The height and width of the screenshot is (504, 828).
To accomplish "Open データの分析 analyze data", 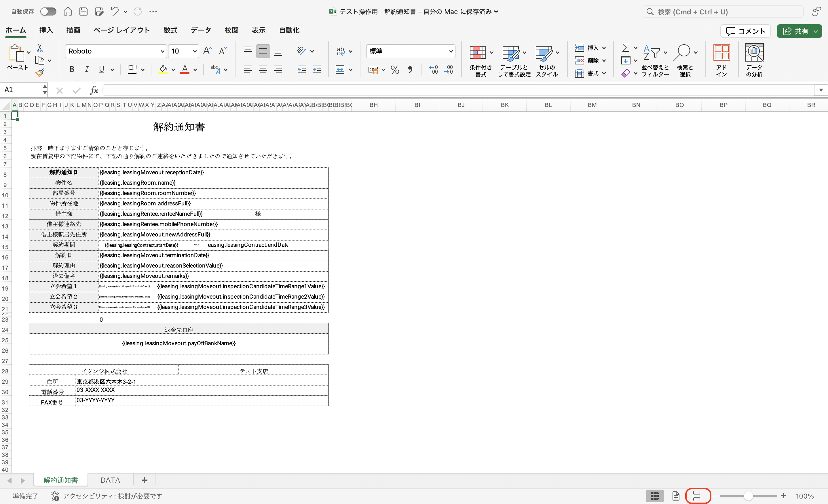I will point(754,61).
